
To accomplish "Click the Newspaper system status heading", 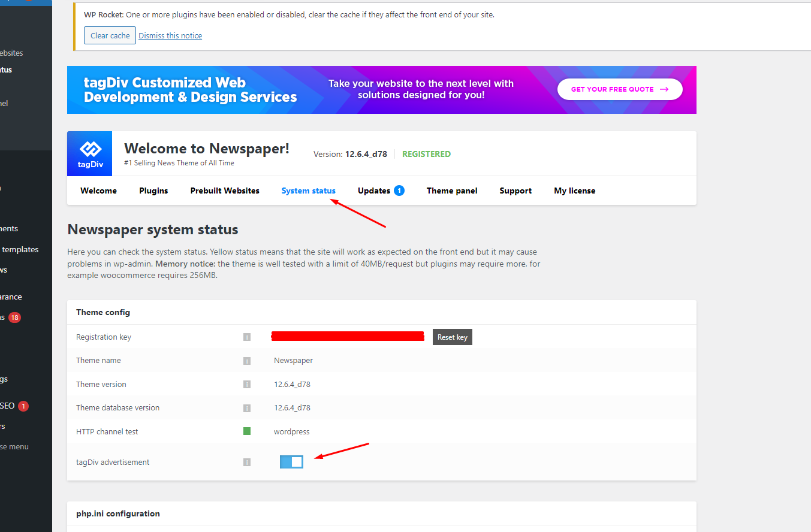I will tap(153, 229).
